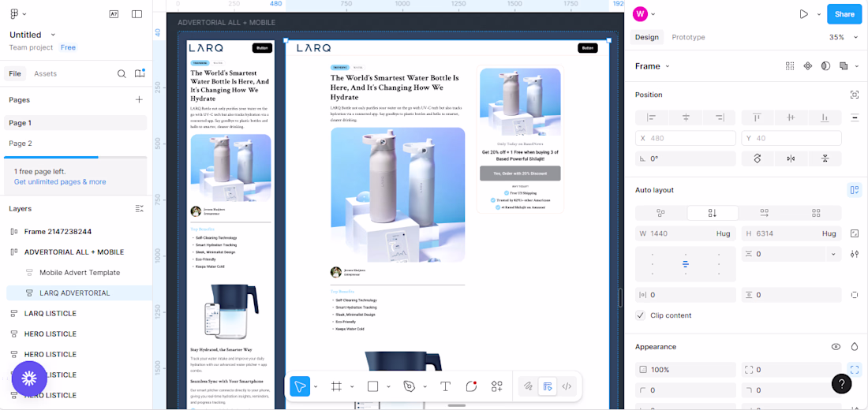The height and width of the screenshot is (410, 868).
Task: Select vertical auto layout direction
Action: pyautogui.click(x=713, y=213)
